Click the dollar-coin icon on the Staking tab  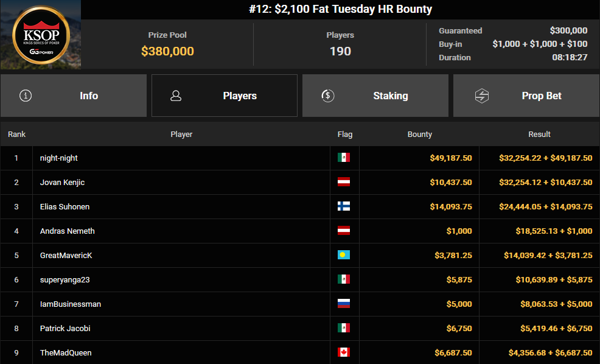coord(327,96)
